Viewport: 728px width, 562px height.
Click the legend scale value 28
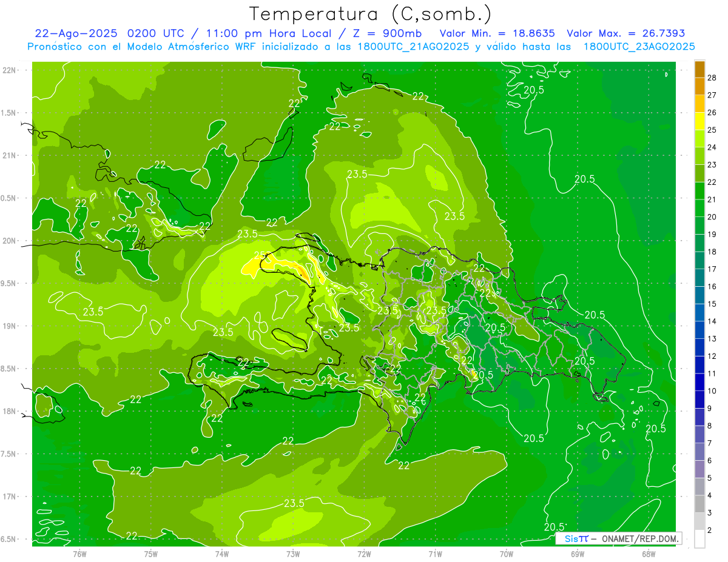712,77
